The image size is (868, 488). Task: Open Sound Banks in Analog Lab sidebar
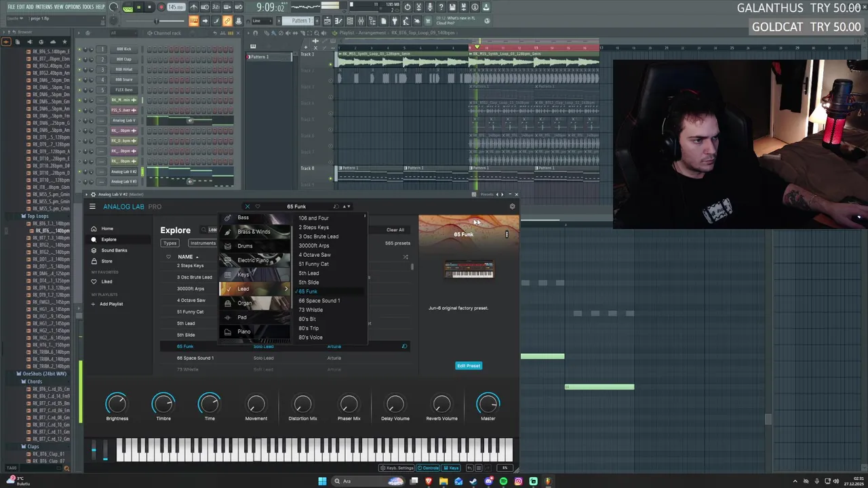coord(113,250)
